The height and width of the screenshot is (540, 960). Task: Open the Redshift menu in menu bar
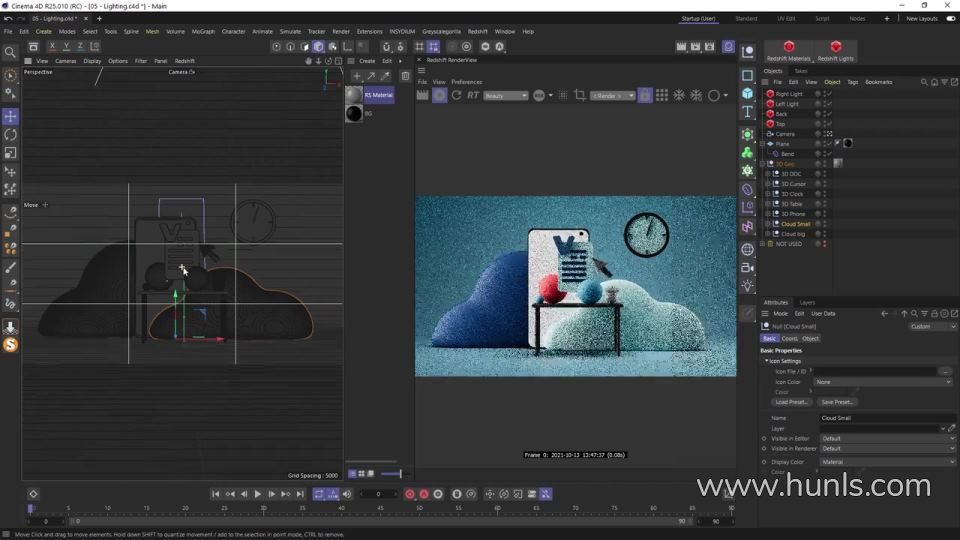coord(478,31)
